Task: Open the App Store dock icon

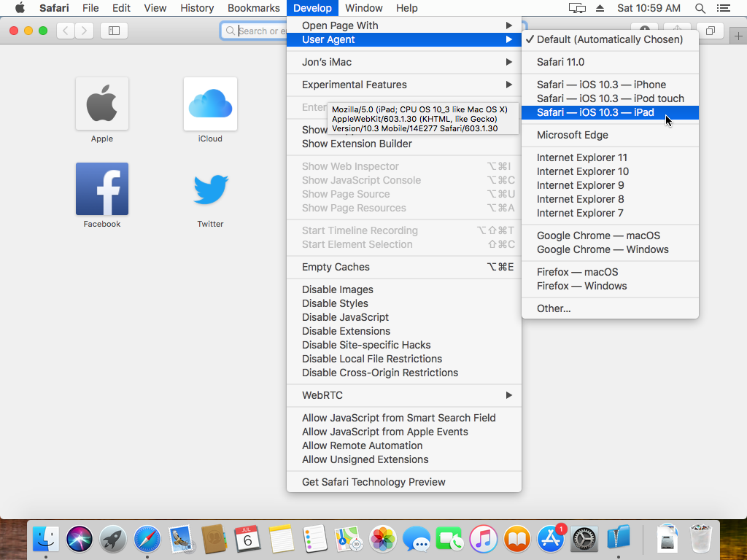Action: click(x=551, y=540)
